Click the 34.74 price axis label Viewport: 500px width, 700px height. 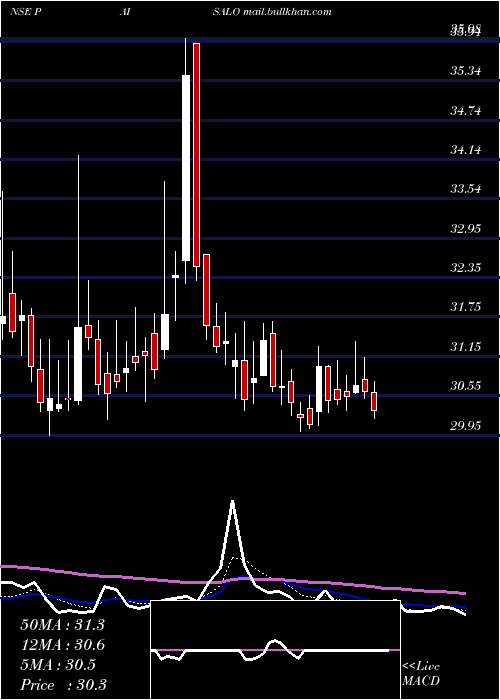466,110
